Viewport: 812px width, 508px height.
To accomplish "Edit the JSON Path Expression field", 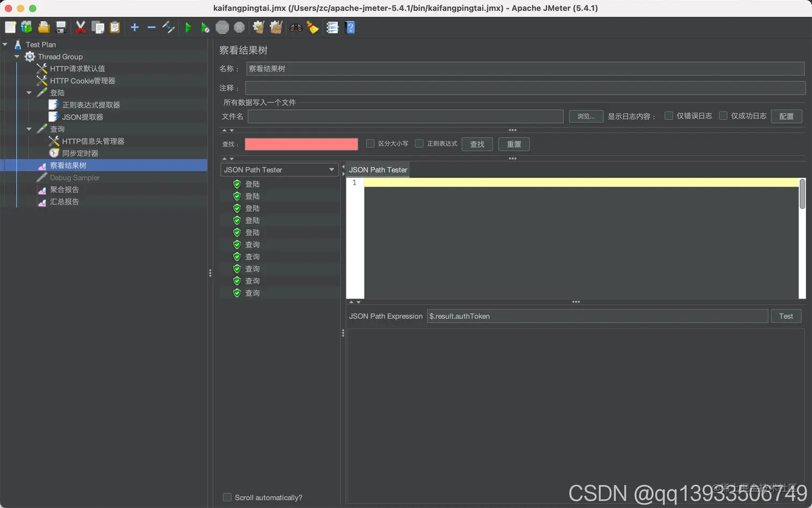I will coord(597,316).
